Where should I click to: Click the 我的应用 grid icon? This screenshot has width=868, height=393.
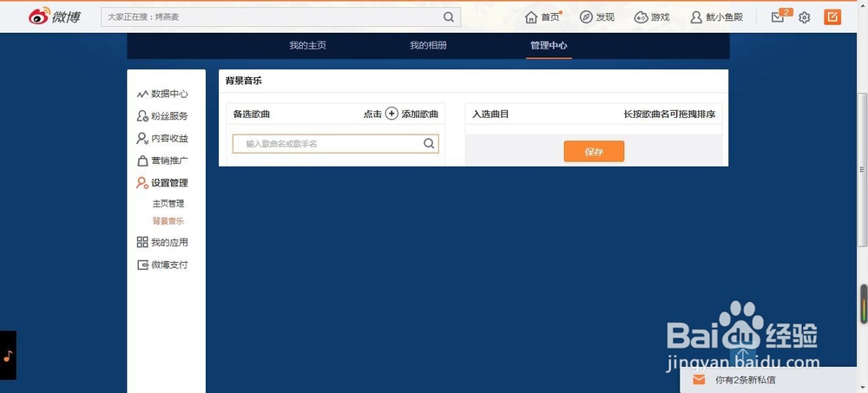pyautogui.click(x=142, y=242)
